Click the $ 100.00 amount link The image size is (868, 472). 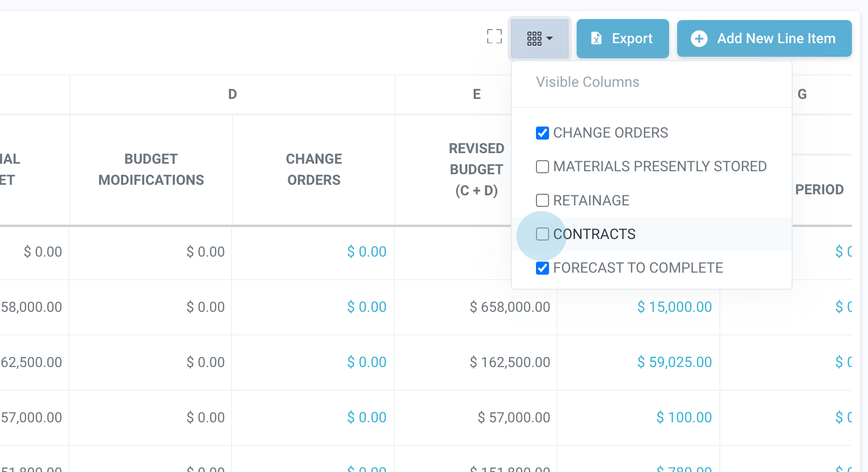pos(684,417)
